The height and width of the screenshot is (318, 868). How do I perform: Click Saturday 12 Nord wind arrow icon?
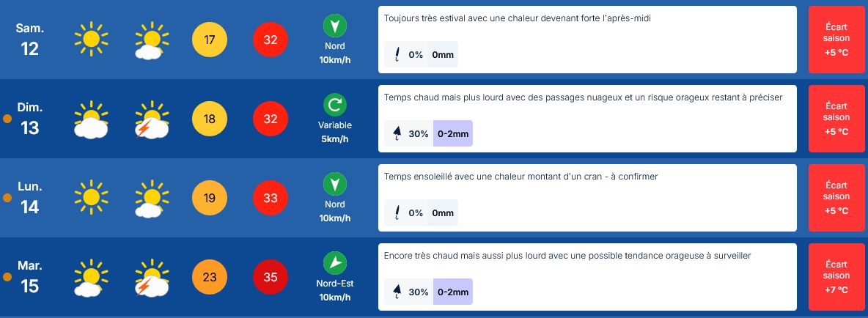click(335, 25)
